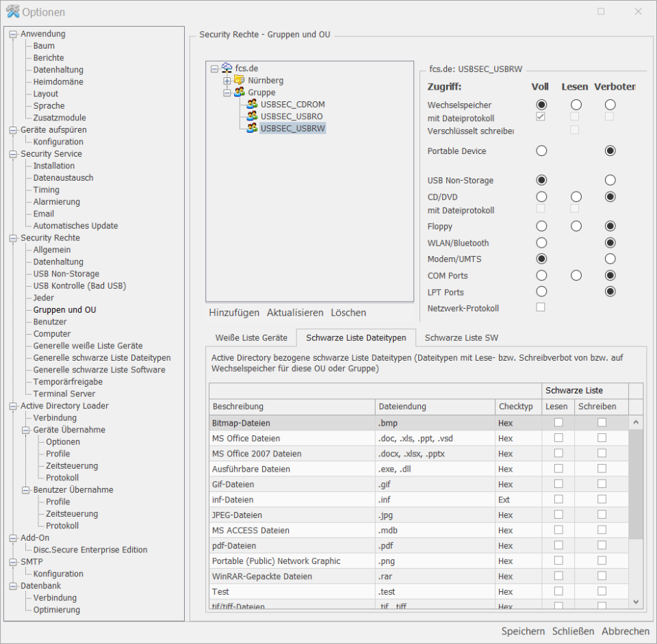Select the Gruppe group icon

[x=239, y=92]
